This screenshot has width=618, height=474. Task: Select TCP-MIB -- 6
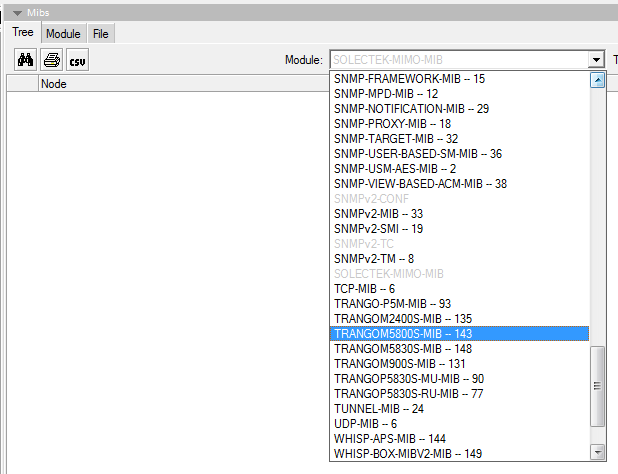460,288
